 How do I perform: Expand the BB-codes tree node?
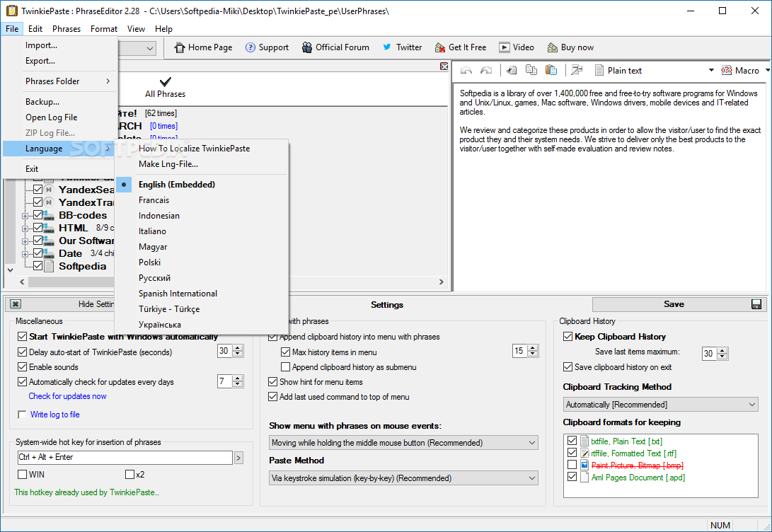tap(25, 216)
